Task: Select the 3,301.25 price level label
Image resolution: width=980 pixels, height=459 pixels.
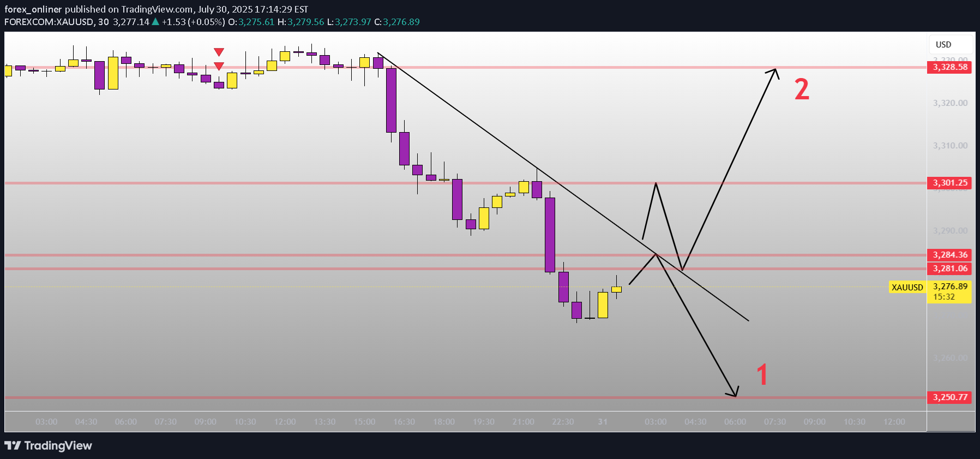Action: 949,183
